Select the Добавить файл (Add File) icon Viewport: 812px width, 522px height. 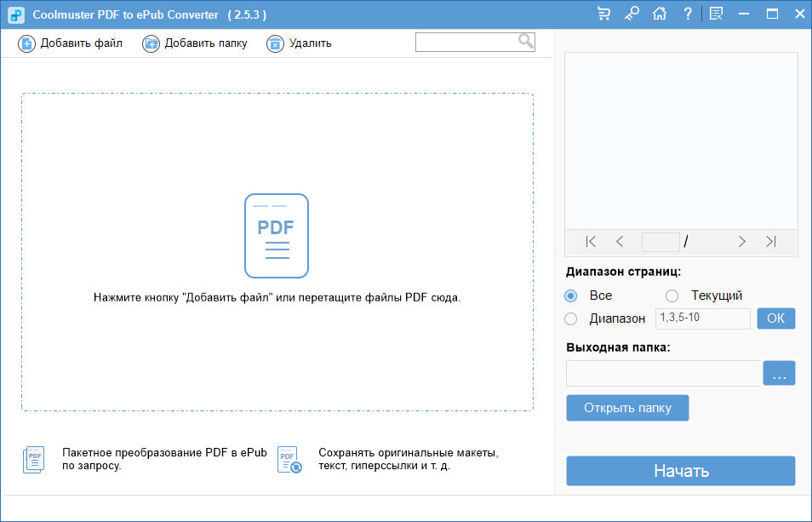point(26,43)
